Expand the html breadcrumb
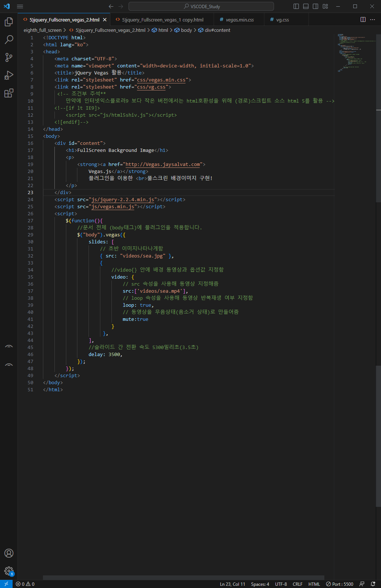 [160, 30]
